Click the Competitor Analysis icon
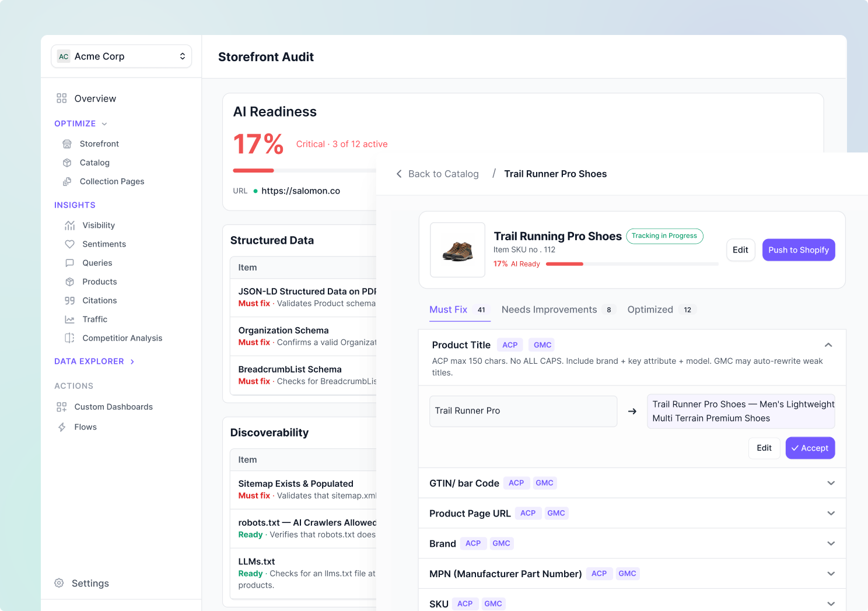The height and width of the screenshot is (611, 868). click(69, 338)
